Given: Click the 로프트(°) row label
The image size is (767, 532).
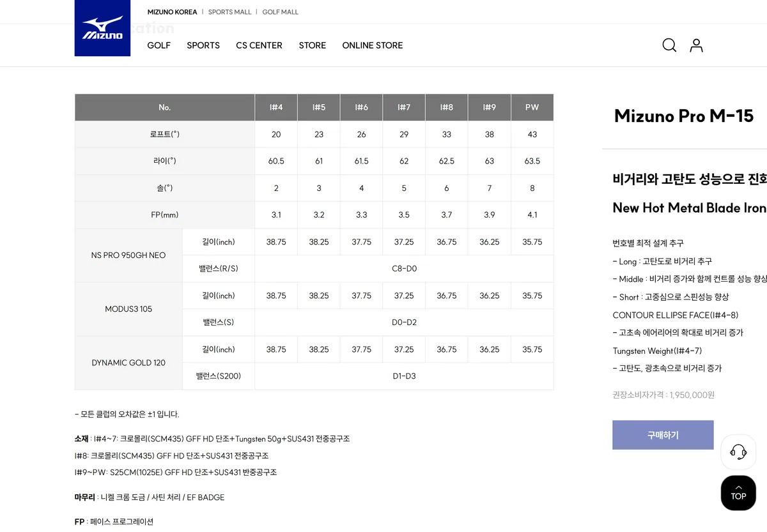Looking at the screenshot, I should [x=165, y=134].
